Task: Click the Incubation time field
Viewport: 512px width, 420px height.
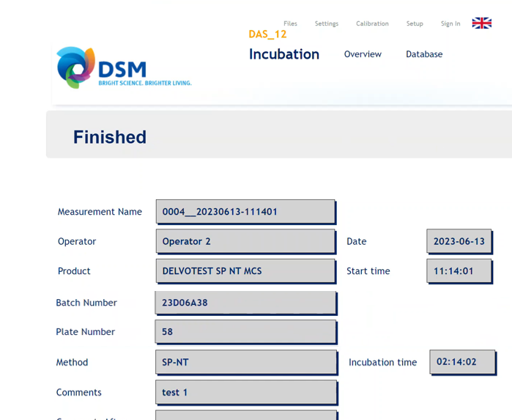Action: point(461,362)
